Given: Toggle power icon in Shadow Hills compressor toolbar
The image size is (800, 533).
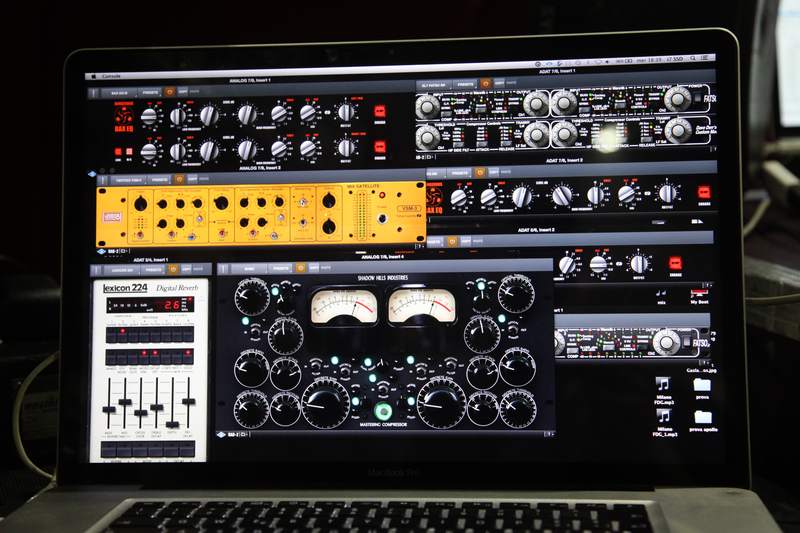Looking at the screenshot, I should pos(301,268).
